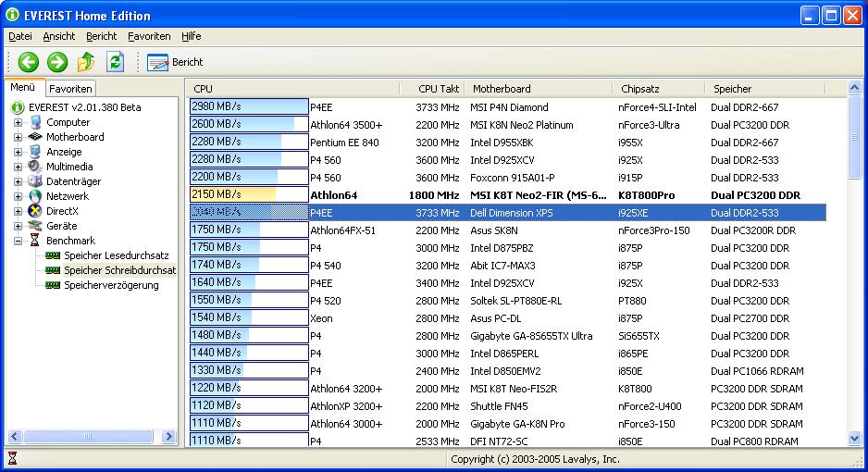Select the Dell Dimension XPS row
The width and height of the screenshot is (868, 472).
pyautogui.click(x=507, y=213)
